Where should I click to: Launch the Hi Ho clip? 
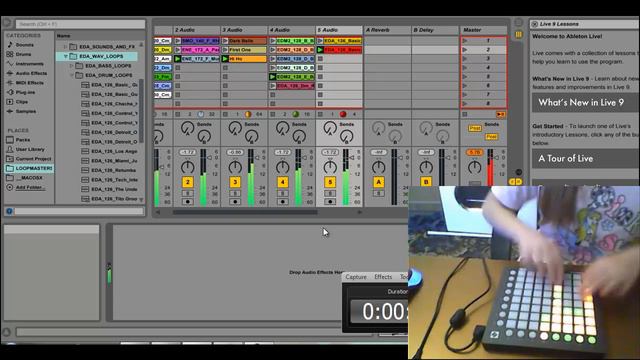225,59
